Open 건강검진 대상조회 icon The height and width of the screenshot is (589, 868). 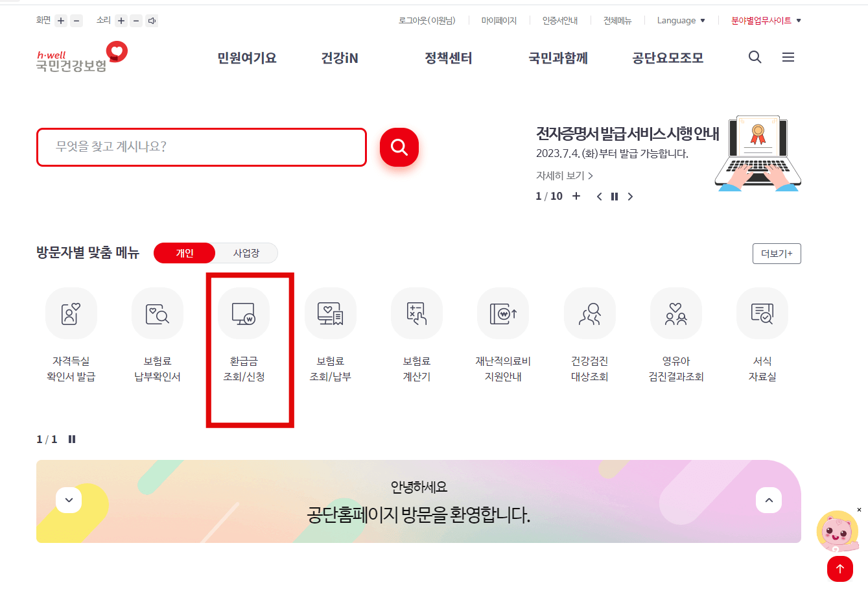[x=589, y=313]
